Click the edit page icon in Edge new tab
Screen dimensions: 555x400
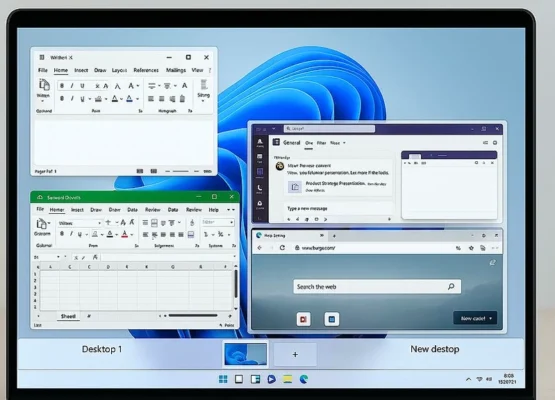point(492,263)
